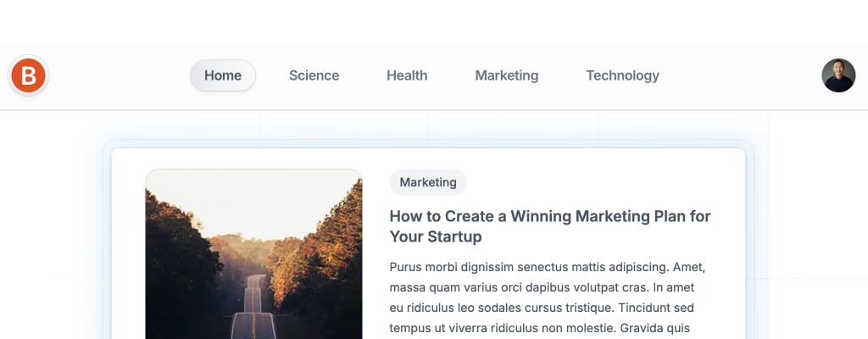Click the article excerpt starting 'Purus morbi'
The image size is (868, 339).
point(547,266)
